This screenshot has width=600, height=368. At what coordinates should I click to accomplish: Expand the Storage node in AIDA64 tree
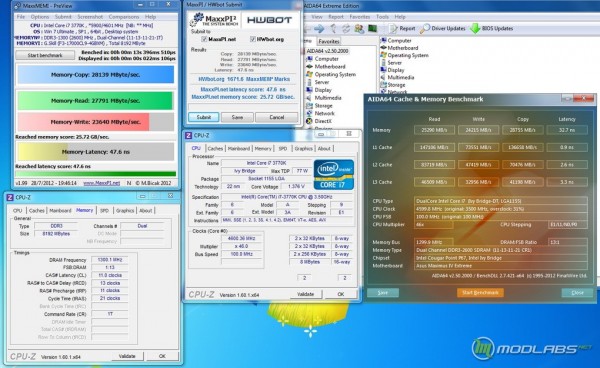[x=323, y=106]
